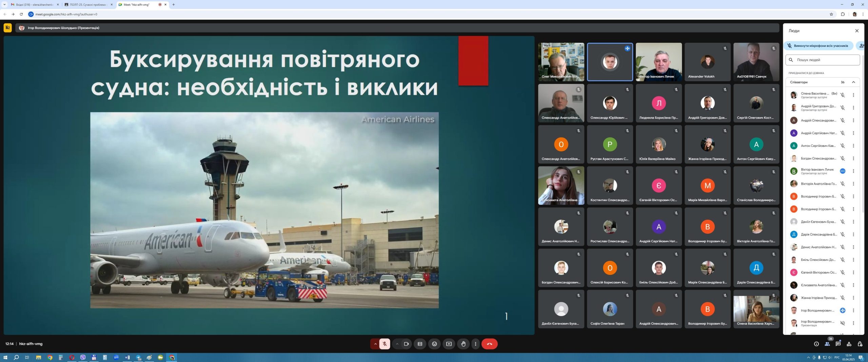Image resolution: width=868 pixels, height=362 pixels.
Task: Expand camera video settings arrow
Action: 397,344
